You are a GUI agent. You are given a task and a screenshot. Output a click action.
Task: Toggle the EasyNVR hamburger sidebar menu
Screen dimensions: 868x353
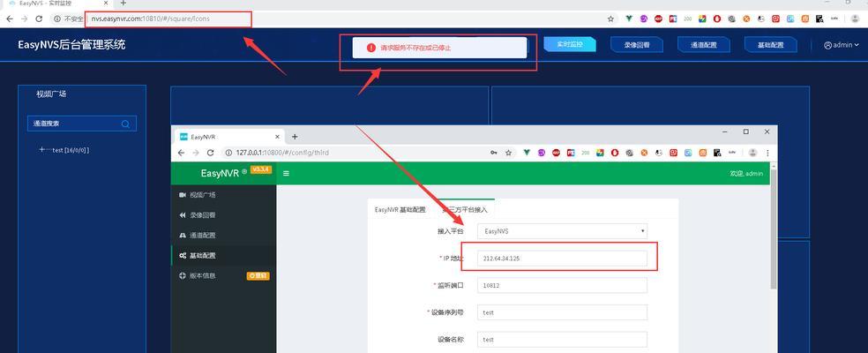pos(286,174)
